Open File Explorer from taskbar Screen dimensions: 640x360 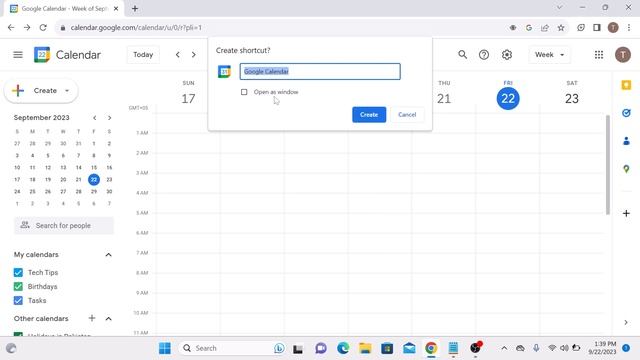coord(365,348)
